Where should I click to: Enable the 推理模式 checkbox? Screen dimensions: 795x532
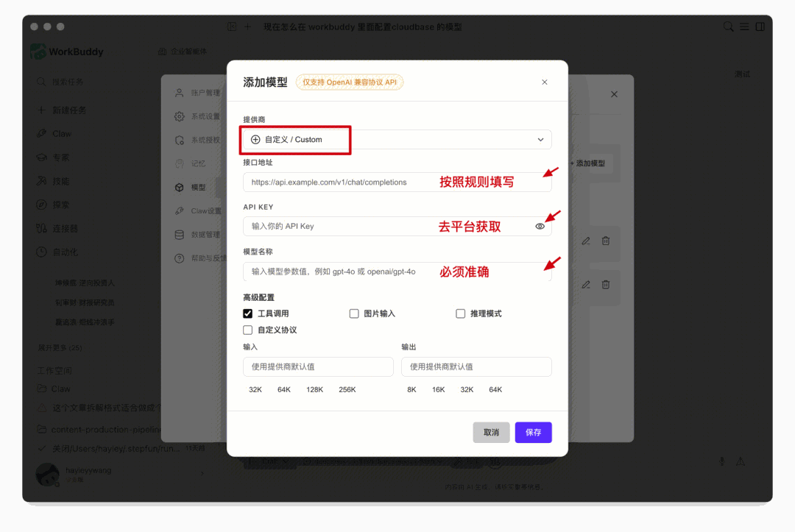coord(460,313)
